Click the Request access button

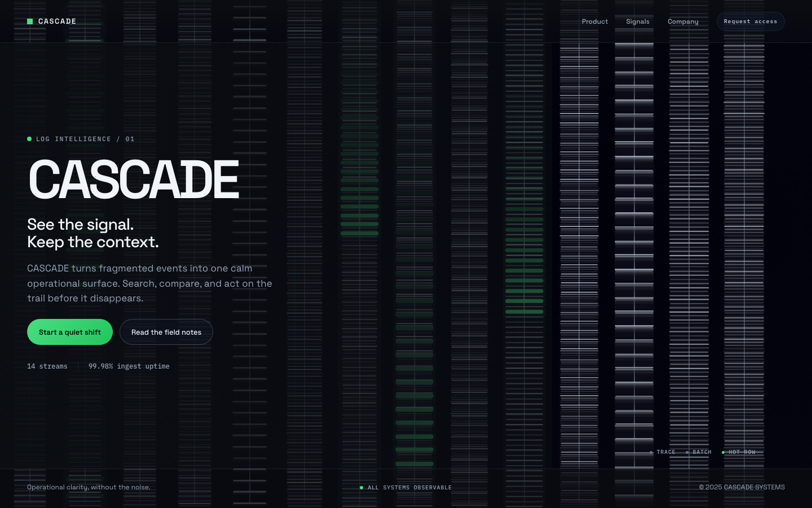pos(751,21)
